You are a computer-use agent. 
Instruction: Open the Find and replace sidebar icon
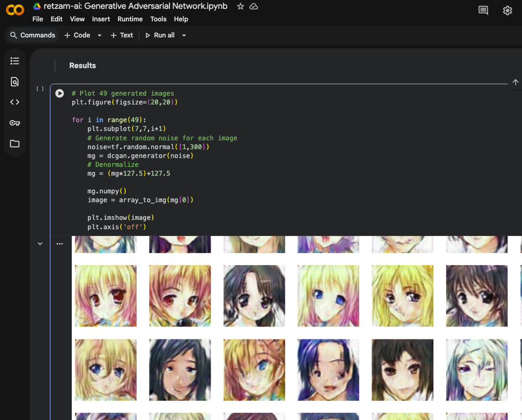[15, 82]
